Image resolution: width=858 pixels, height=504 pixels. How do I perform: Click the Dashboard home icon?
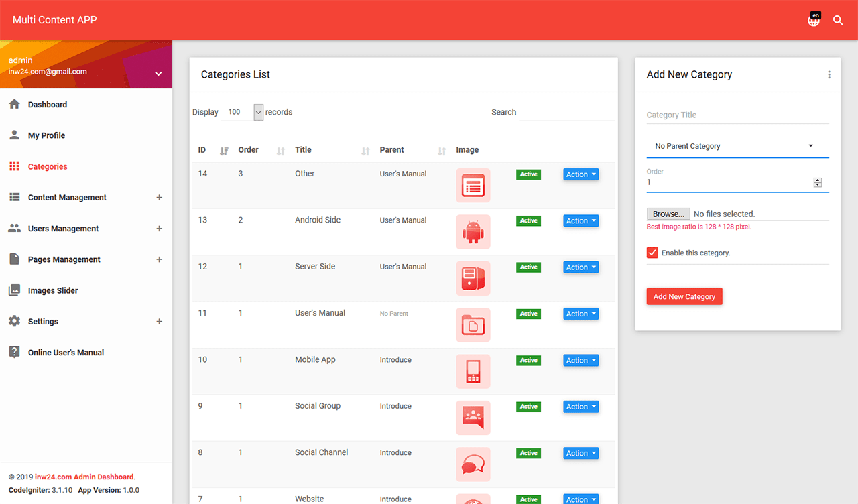pyautogui.click(x=14, y=104)
